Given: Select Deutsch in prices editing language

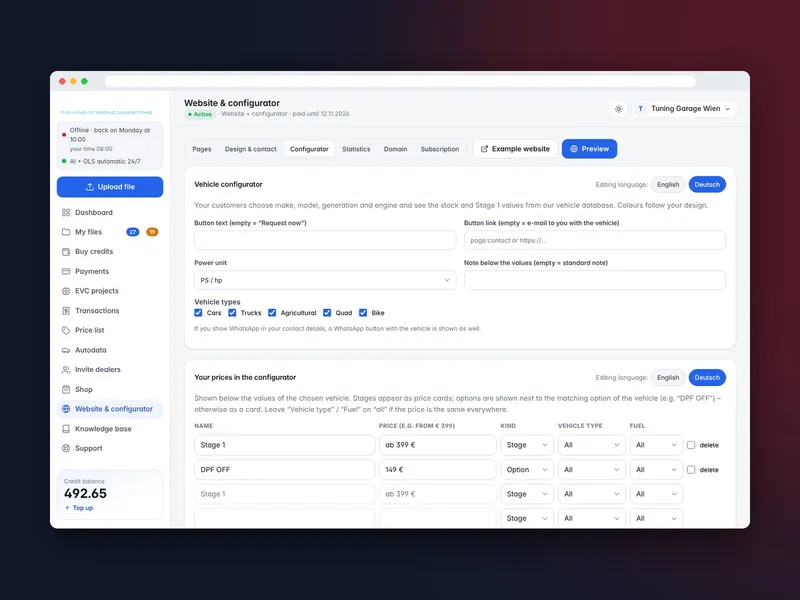Looking at the screenshot, I should 707,378.
